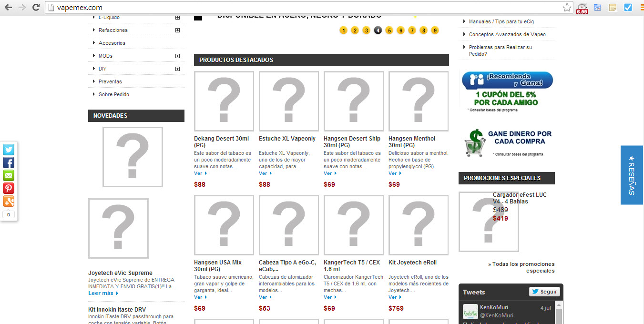Open the yellow notes extension icon
This screenshot has height=324, width=644.
pyautogui.click(x=613, y=8)
